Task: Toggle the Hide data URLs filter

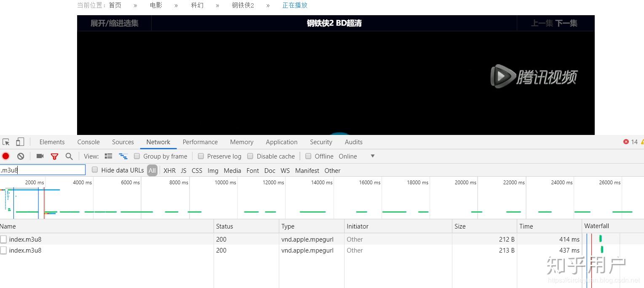Action: click(x=94, y=170)
